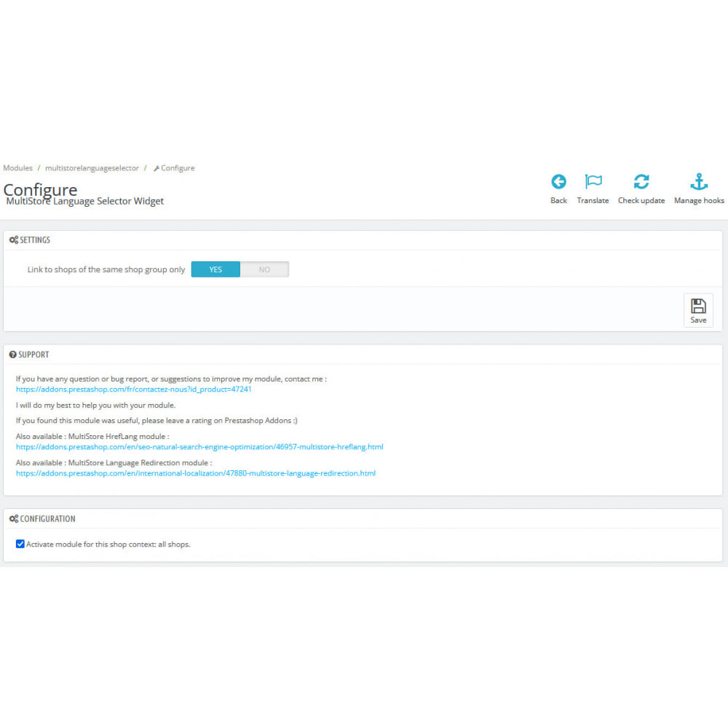The width and height of the screenshot is (728, 728).
Task: Click the Check update refresh icon
Action: click(x=641, y=181)
